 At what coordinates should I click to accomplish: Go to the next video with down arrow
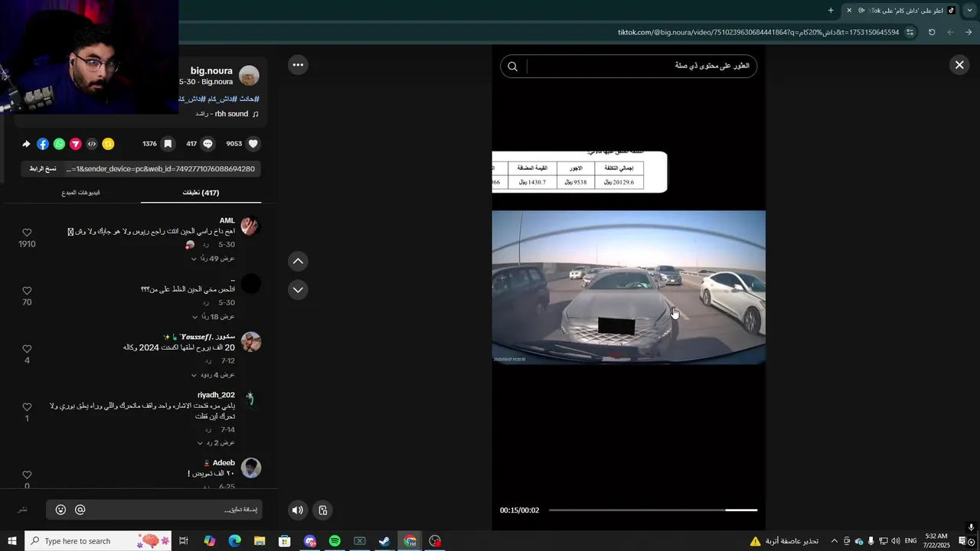point(298,289)
